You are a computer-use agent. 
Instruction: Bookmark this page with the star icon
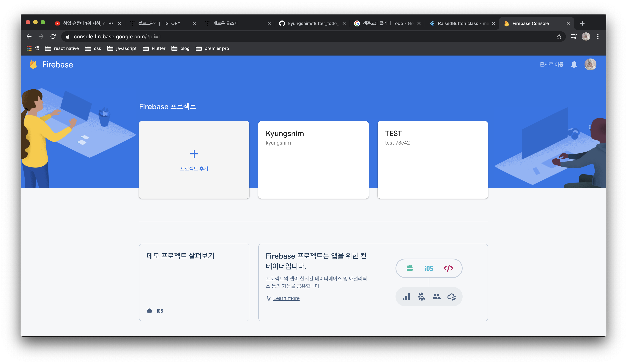[559, 37]
